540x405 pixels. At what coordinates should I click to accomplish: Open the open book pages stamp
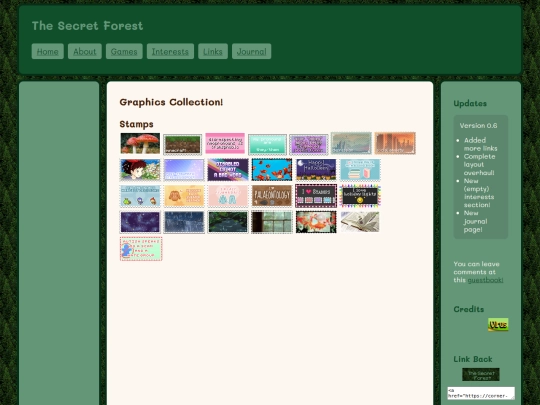[x=360, y=222]
